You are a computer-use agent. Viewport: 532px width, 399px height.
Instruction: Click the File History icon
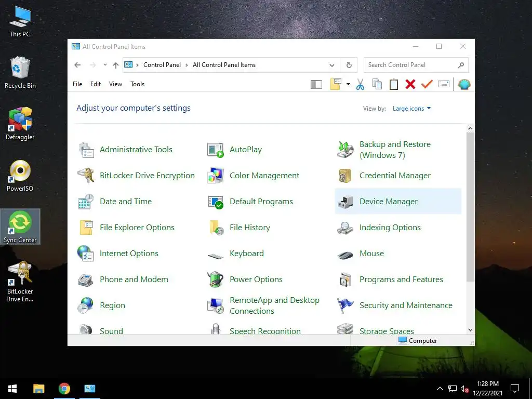coord(217,228)
